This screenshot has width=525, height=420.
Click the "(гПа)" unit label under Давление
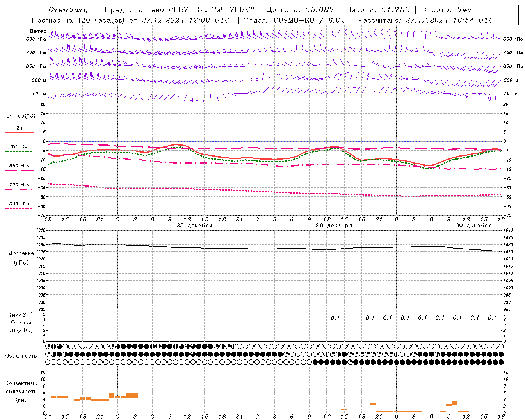click(x=21, y=263)
